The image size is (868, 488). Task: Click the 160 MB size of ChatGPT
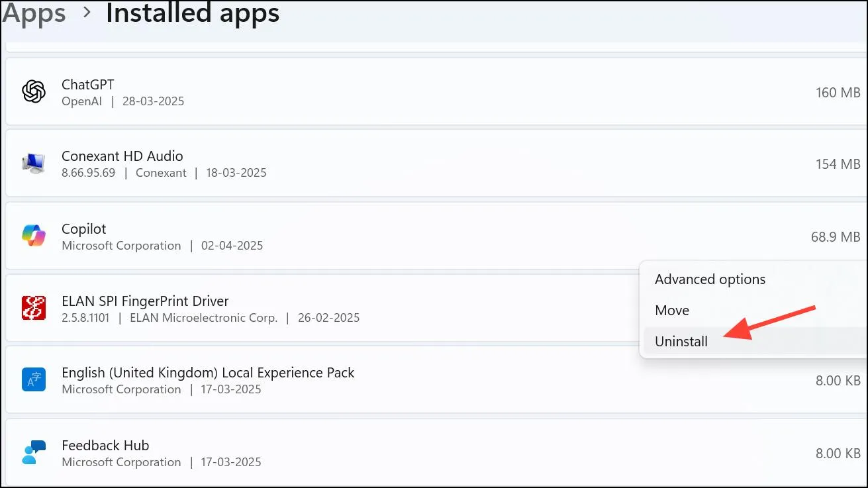[x=838, y=93]
